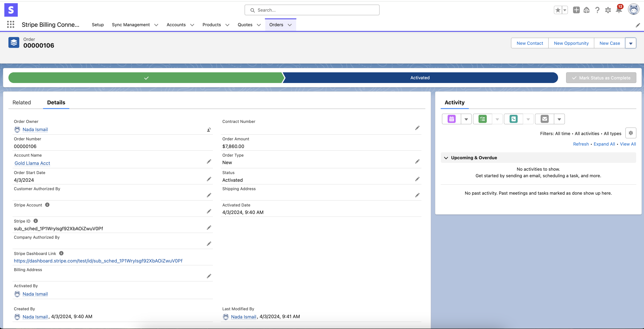The image size is (644, 329).
Task: Open the New Event dropdown arrow
Action: [x=466, y=119]
